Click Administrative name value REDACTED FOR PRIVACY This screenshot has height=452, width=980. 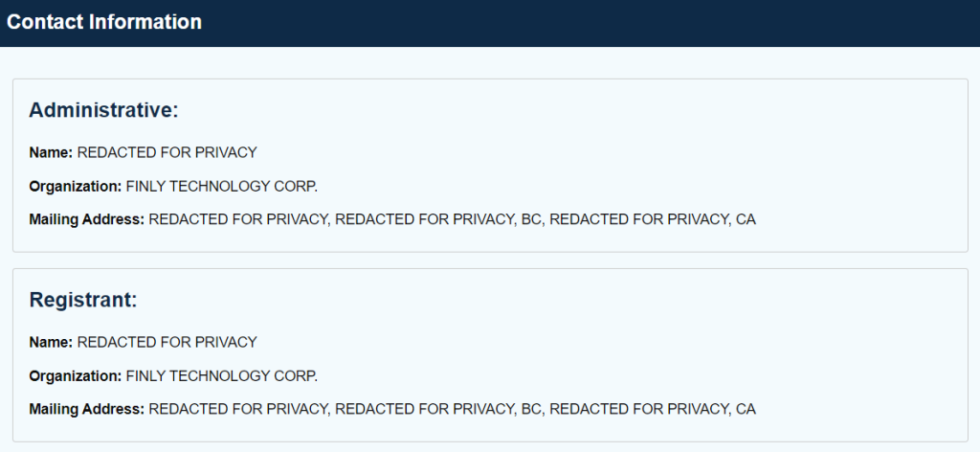tap(167, 152)
